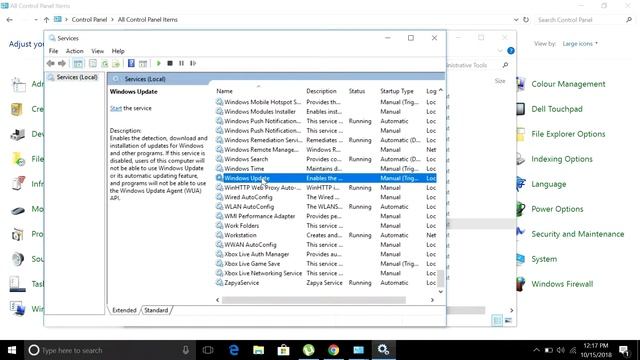Select Windows Search service row
Viewport: 640px width, 360px height.
point(326,159)
